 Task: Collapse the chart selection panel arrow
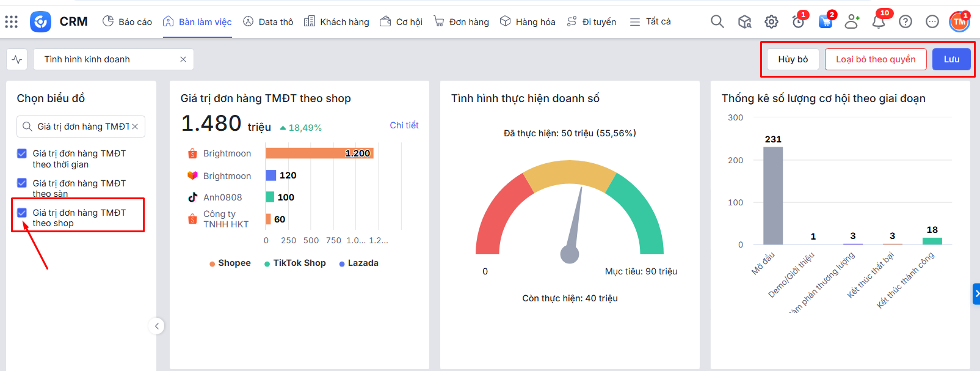tap(156, 326)
